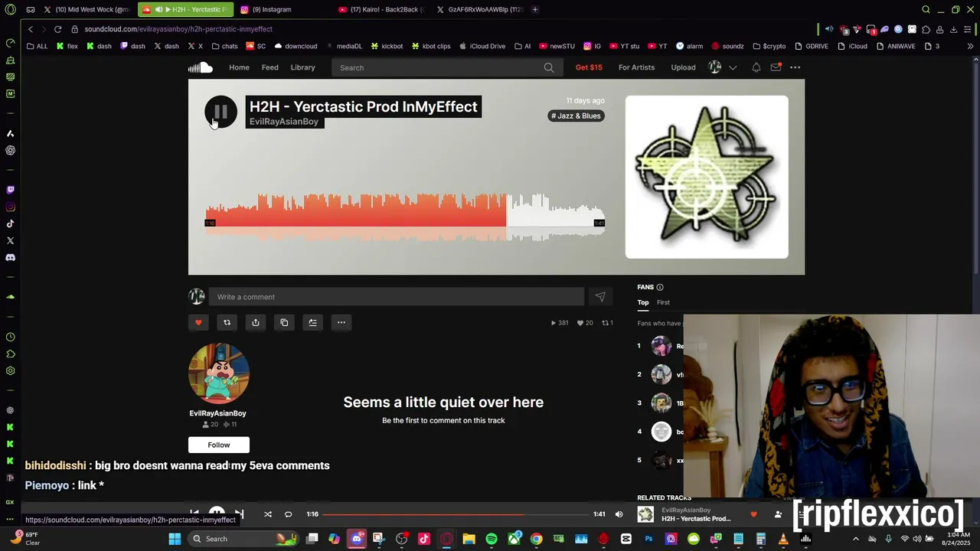Screen dimensions: 980x551
Task: Open the track's More options menu
Action: (341, 322)
